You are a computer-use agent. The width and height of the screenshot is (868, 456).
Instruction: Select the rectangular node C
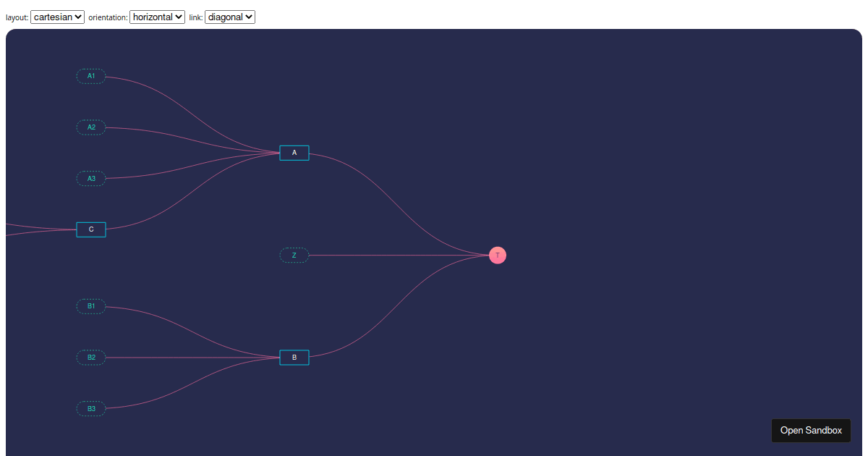tap(90, 229)
